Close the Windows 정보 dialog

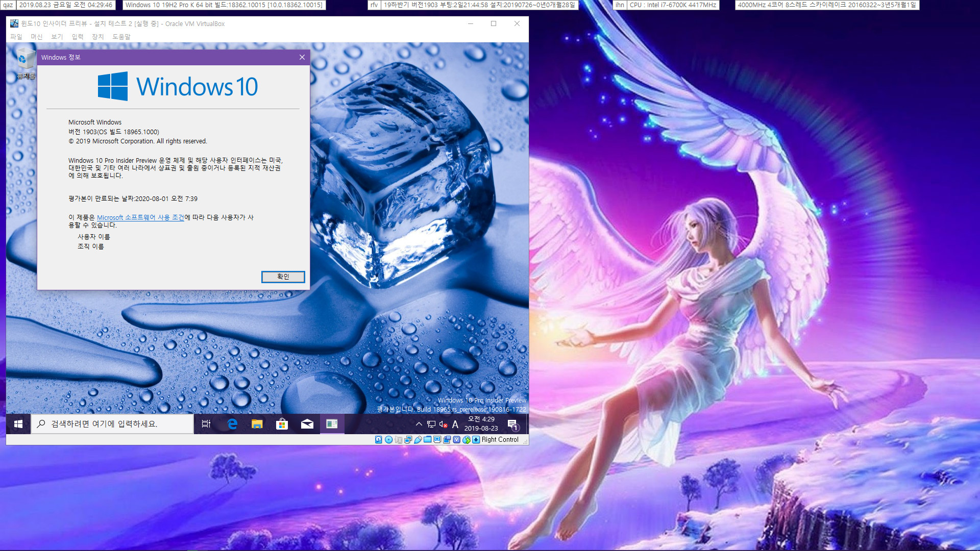(302, 57)
